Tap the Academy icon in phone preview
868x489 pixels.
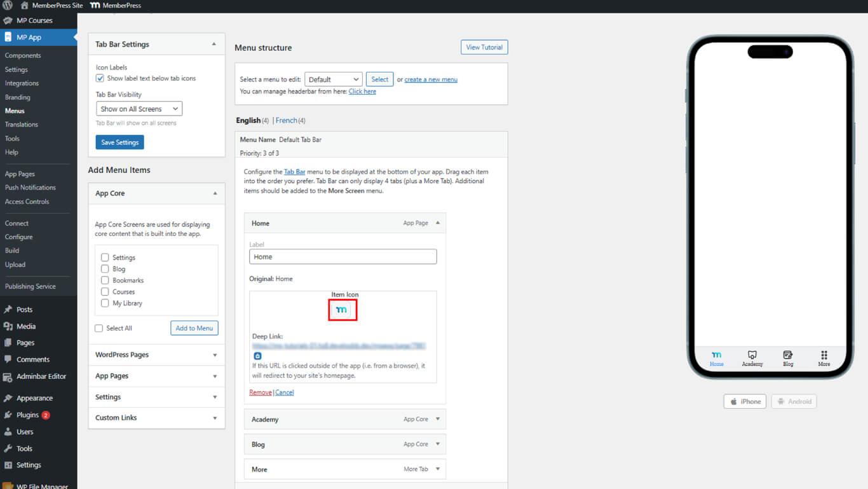click(752, 355)
